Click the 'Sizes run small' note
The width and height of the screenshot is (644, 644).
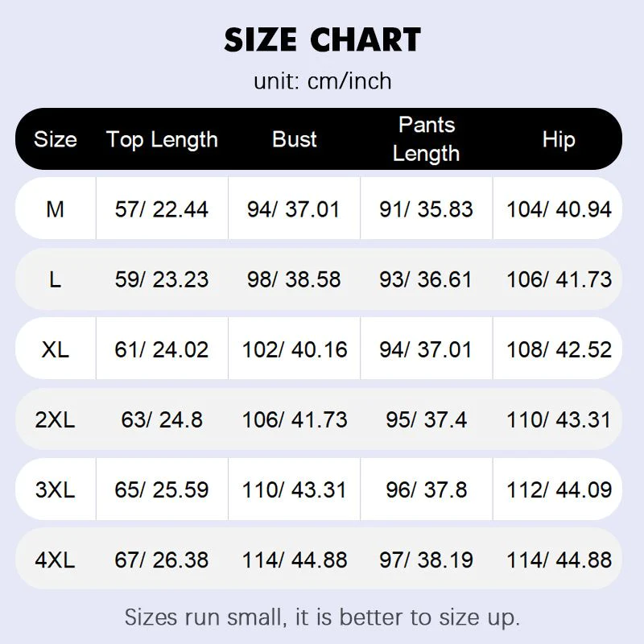(322, 617)
